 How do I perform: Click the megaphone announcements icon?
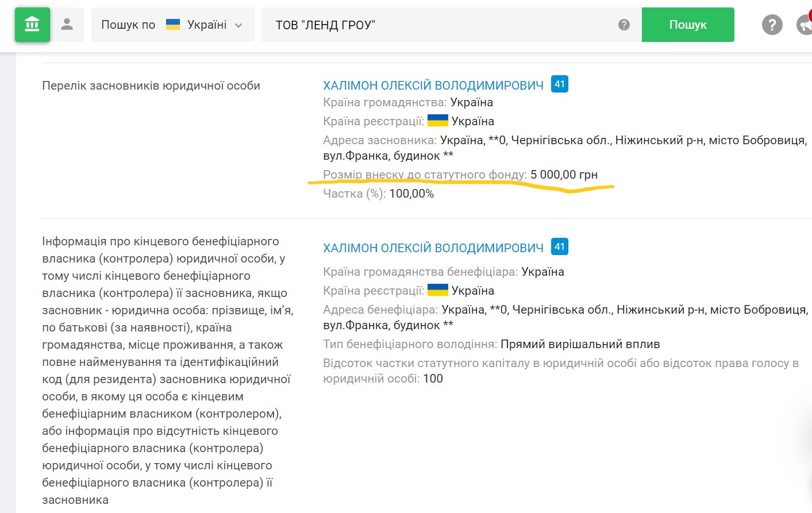(805, 25)
